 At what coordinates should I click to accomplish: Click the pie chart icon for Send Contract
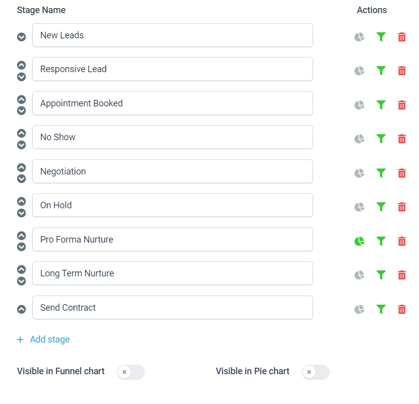click(x=359, y=309)
